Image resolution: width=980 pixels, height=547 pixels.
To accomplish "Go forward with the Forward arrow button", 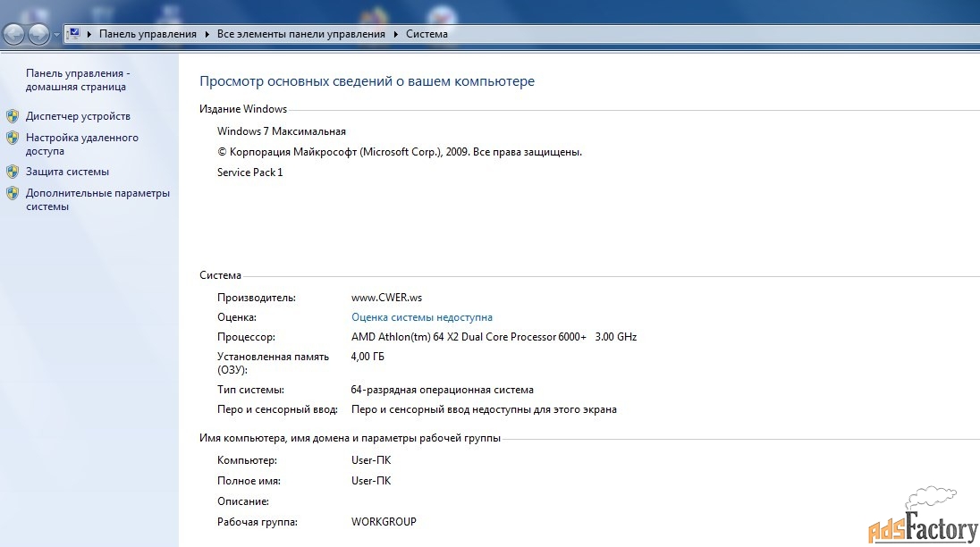I will (x=38, y=34).
